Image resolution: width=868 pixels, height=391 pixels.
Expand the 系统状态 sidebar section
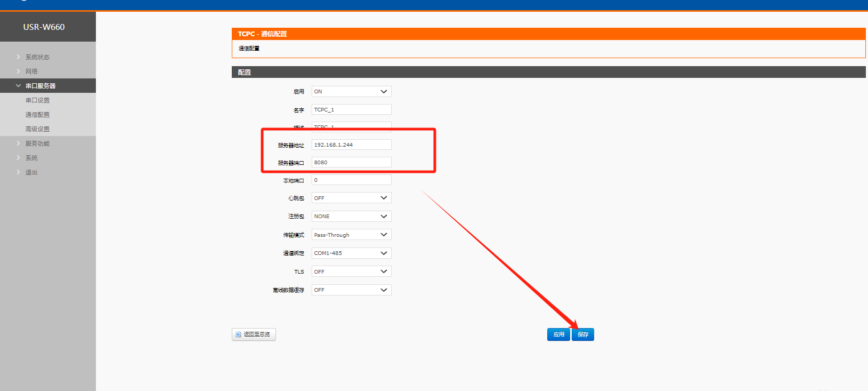coord(37,57)
